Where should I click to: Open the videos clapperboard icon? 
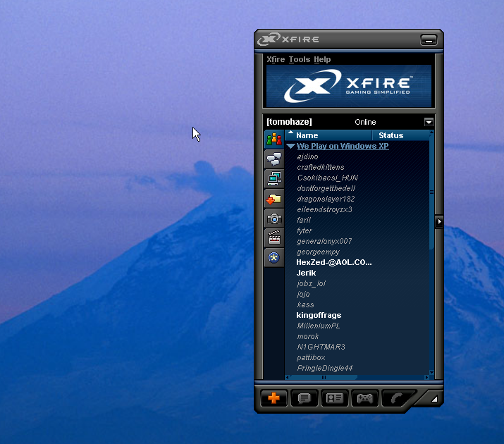[273, 238]
